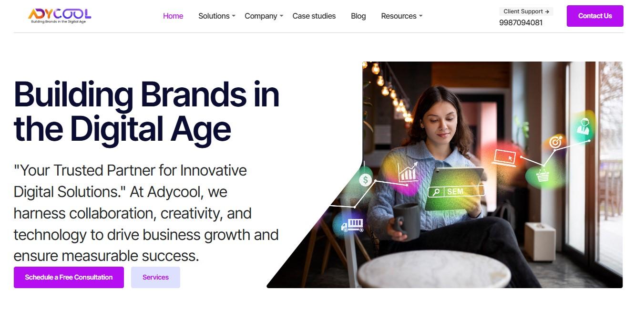Click the delivery truck icon

point(352,225)
